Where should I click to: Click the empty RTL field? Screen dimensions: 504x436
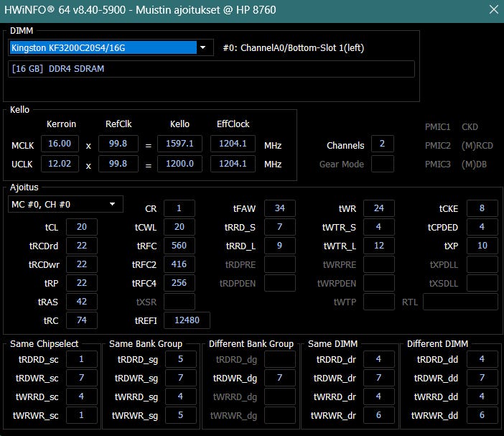pyautogui.click(x=460, y=302)
